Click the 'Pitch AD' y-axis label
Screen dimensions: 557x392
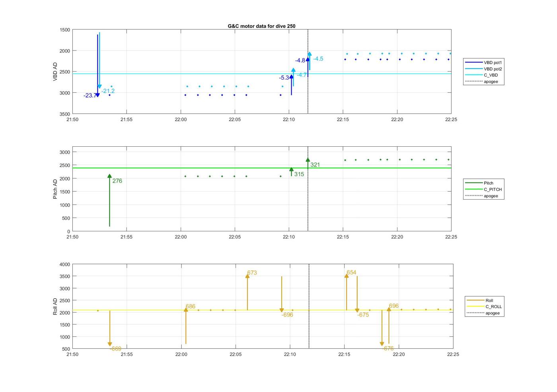[x=55, y=189]
